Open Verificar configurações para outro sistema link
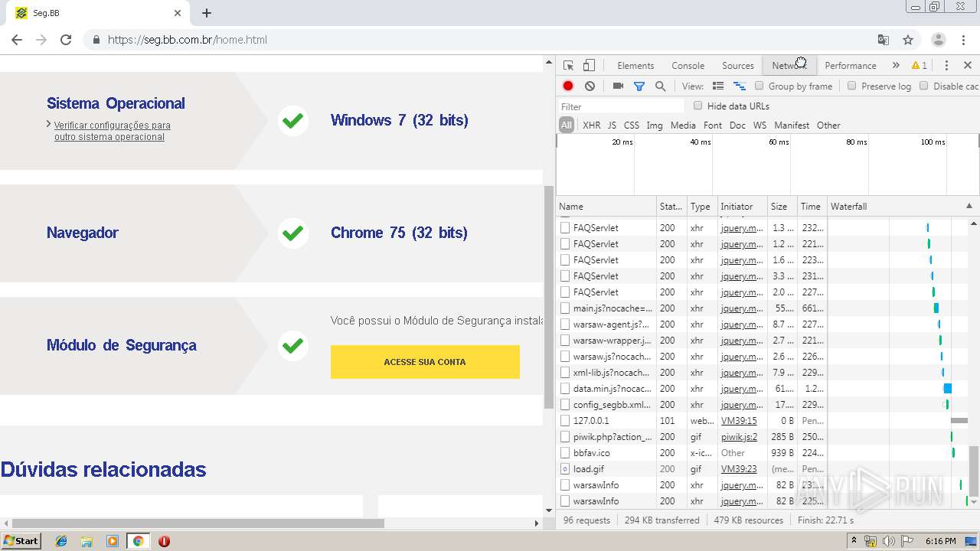Screen dimensions: 980x551 [x=112, y=131]
